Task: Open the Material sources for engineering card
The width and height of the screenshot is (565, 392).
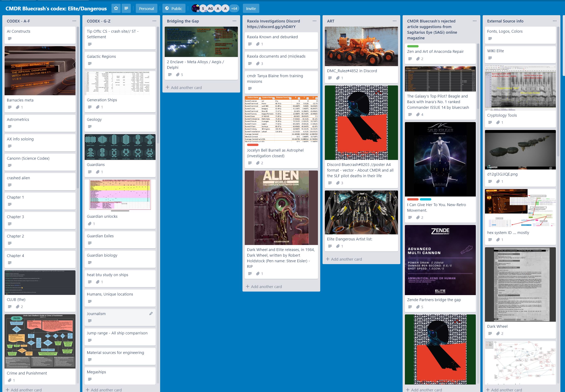Action: tap(120, 356)
